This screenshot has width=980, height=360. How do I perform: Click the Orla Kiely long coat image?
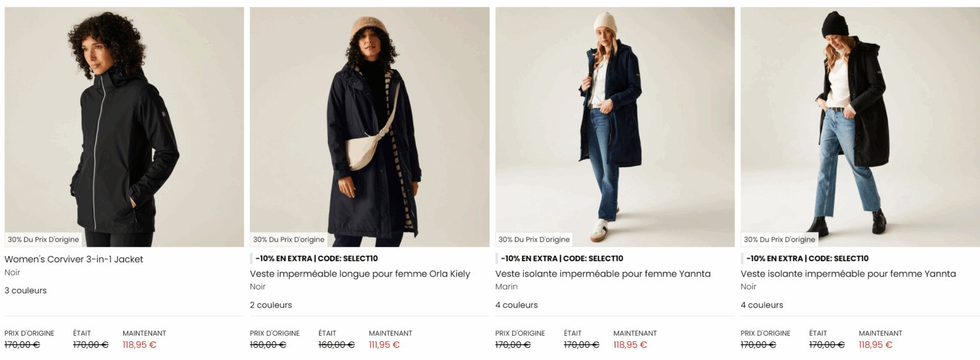pos(369,121)
